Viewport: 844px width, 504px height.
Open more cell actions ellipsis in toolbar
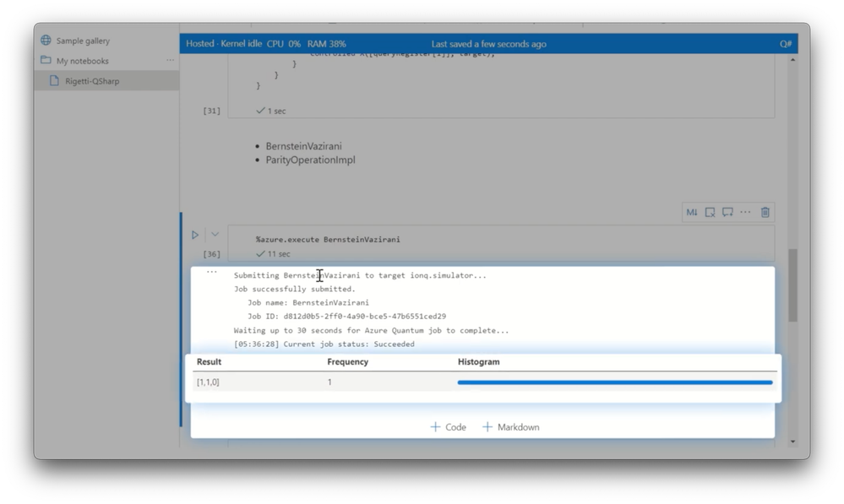[x=745, y=212]
